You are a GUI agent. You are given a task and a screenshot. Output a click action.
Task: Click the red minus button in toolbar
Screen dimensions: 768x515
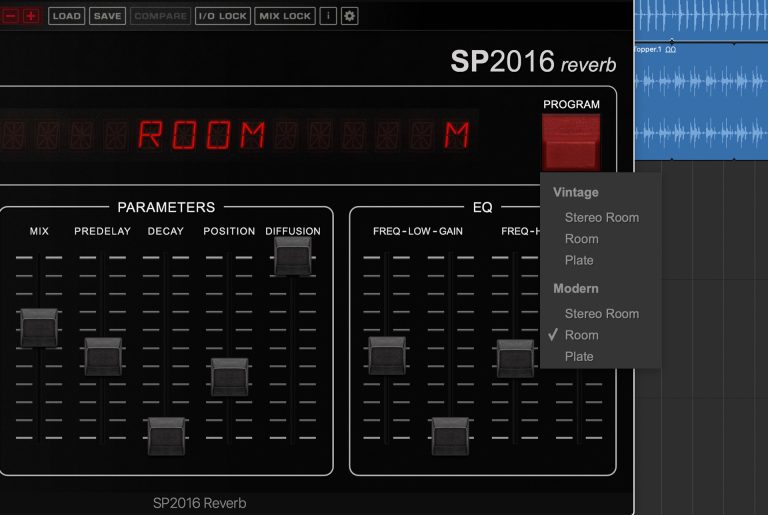pyautogui.click(x=11, y=16)
